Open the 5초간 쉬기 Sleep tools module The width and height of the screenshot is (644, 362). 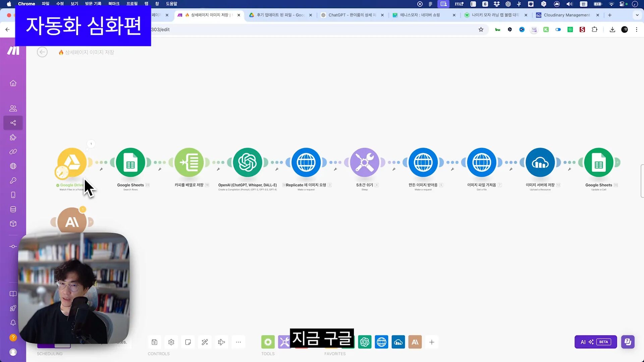[365, 162]
